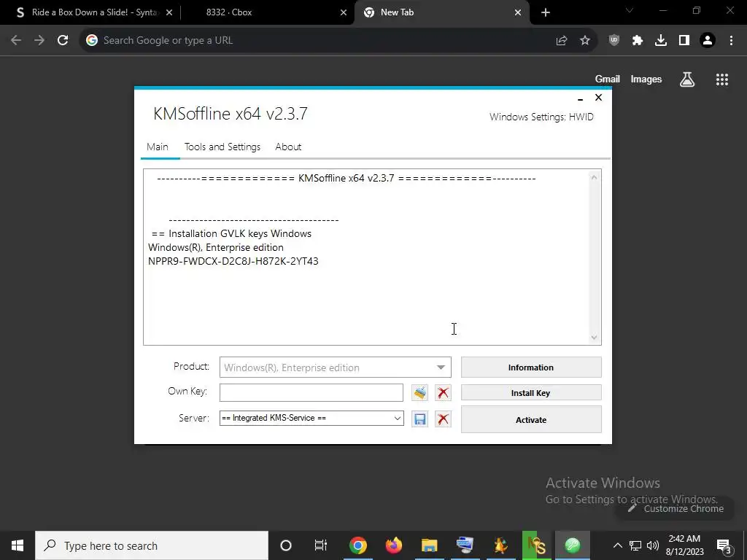
Task: Bookmark this tab with the star icon
Action: pyautogui.click(x=585, y=41)
